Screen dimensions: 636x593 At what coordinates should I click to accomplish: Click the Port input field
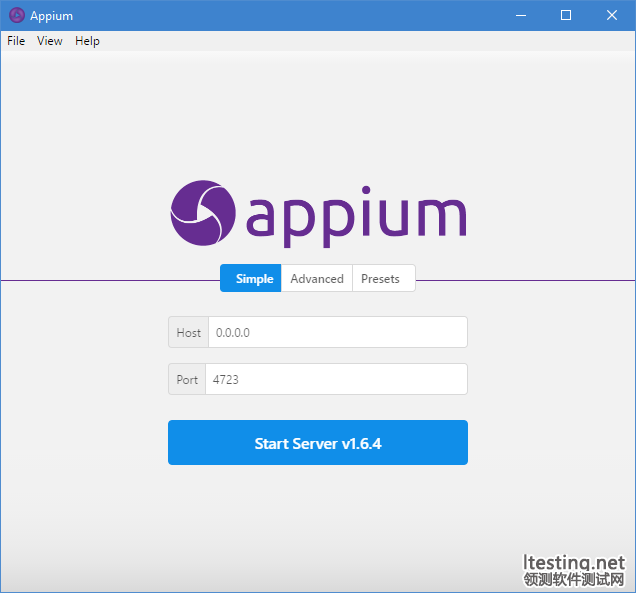coord(336,379)
